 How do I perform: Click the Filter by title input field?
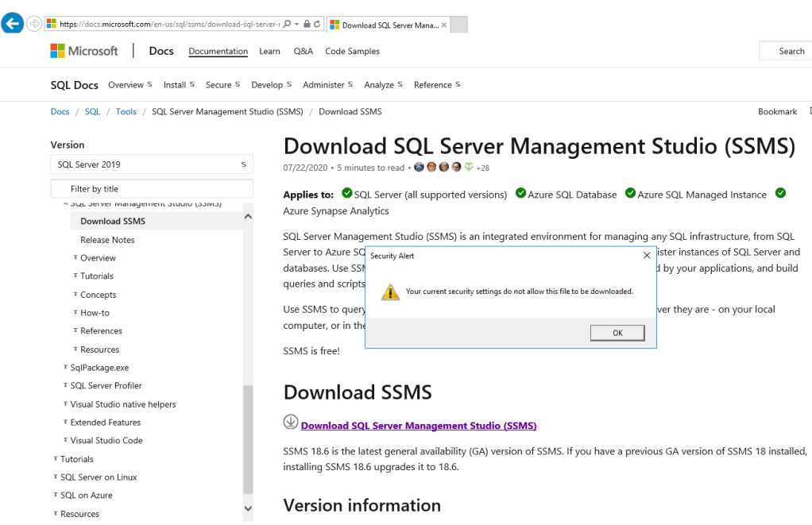click(x=151, y=189)
